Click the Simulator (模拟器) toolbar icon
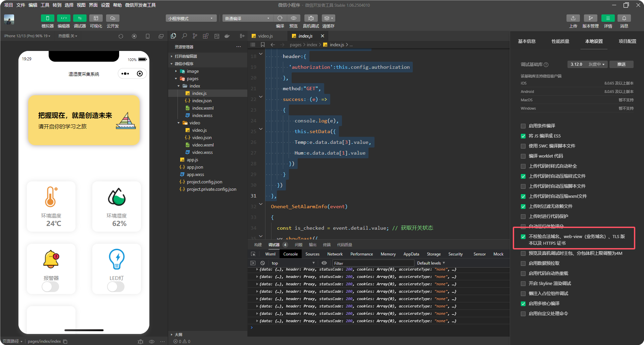The image size is (644, 345). (x=47, y=18)
